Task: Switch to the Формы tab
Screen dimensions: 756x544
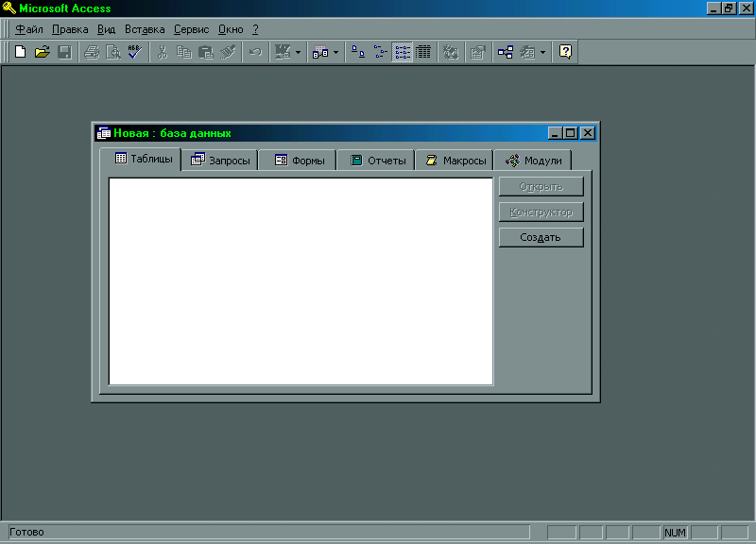Action: coord(299,161)
